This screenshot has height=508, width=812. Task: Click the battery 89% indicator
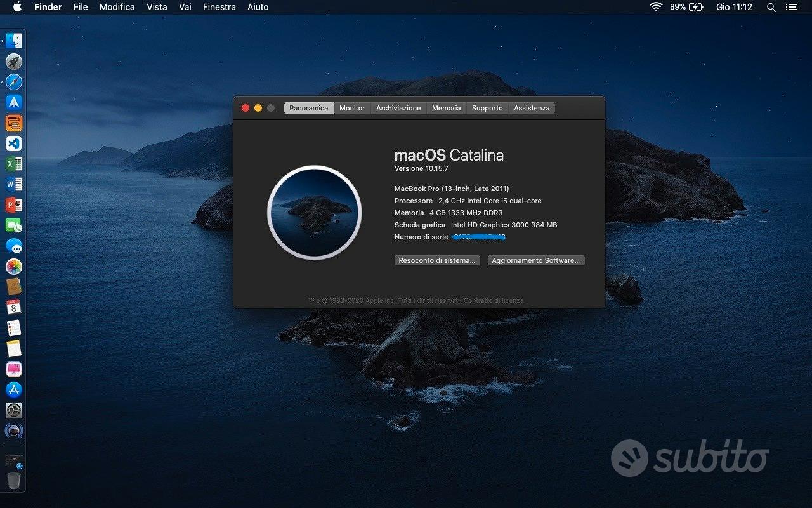point(686,7)
